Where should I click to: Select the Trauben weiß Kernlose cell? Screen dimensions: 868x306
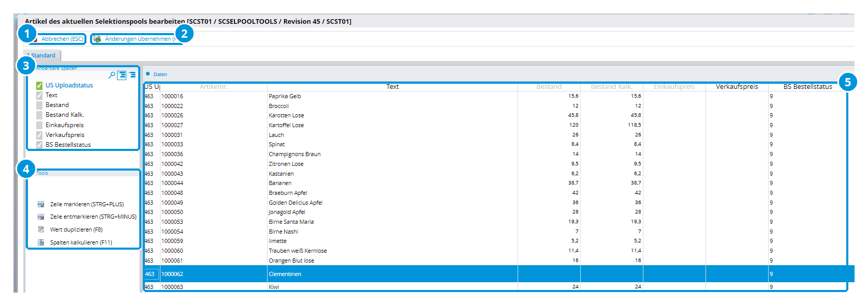[298, 251]
